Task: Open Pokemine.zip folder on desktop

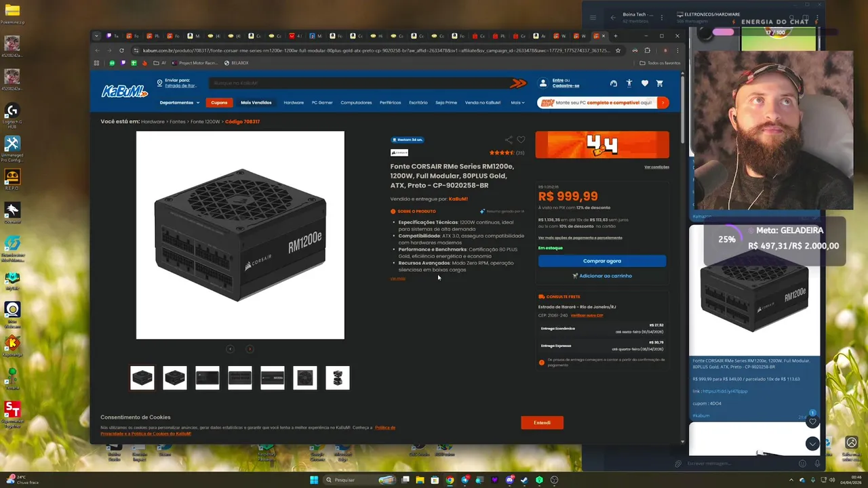Action: 12,14
